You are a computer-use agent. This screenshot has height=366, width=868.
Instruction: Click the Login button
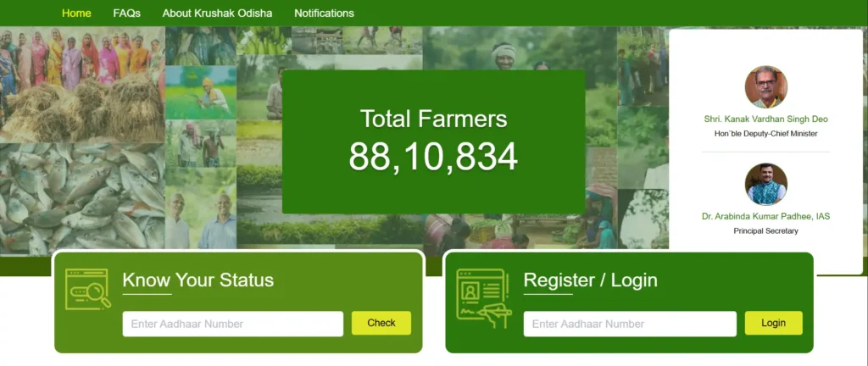coord(773,323)
